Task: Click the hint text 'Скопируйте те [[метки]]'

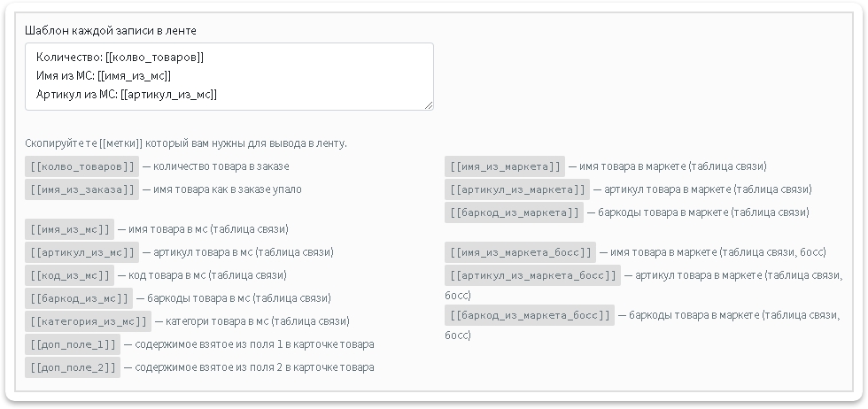Action: pos(83,143)
